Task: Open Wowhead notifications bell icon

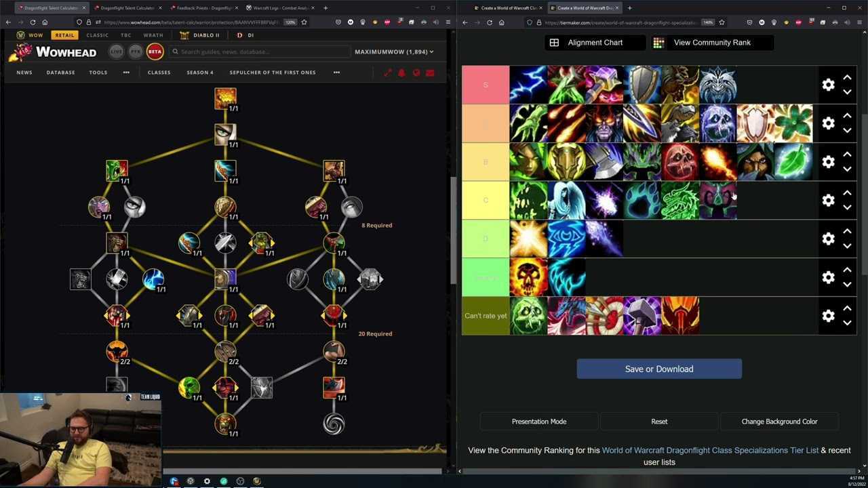Action: (x=401, y=73)
